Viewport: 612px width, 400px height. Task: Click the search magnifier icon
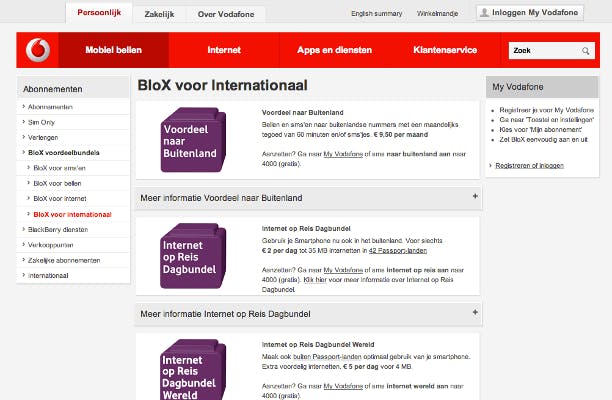585,51
